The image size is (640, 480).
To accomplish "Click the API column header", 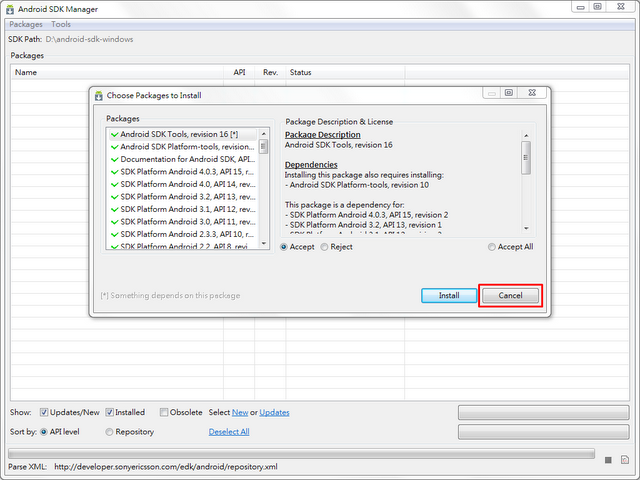I will click(x=239, y=72).
